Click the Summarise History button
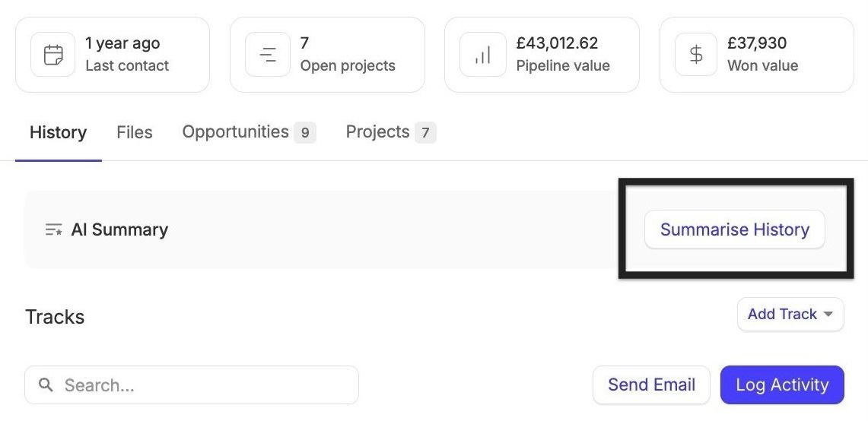 (x=735, y=229)
